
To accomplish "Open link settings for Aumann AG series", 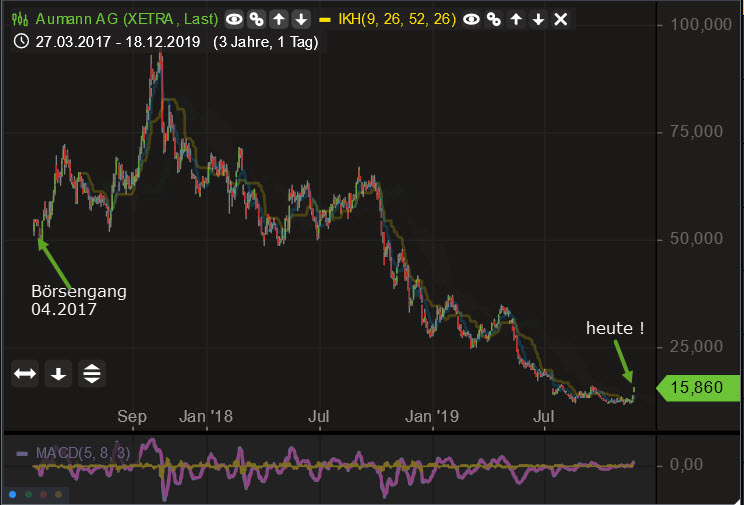I will point(256,19).
